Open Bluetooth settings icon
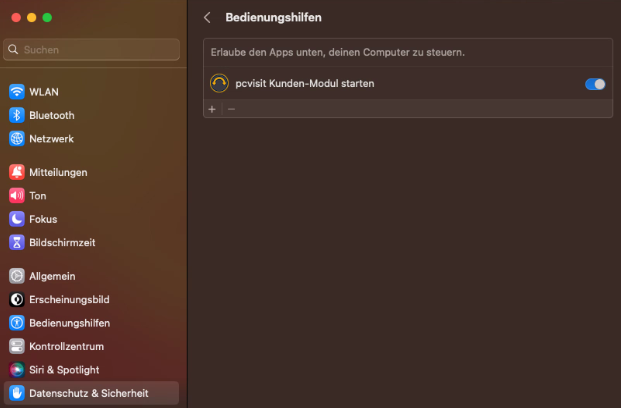Screen dimensions: 621x408 coord(17,115)
